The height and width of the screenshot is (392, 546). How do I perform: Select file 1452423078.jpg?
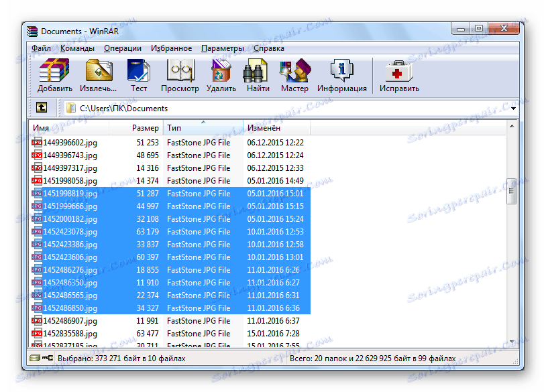70,232
